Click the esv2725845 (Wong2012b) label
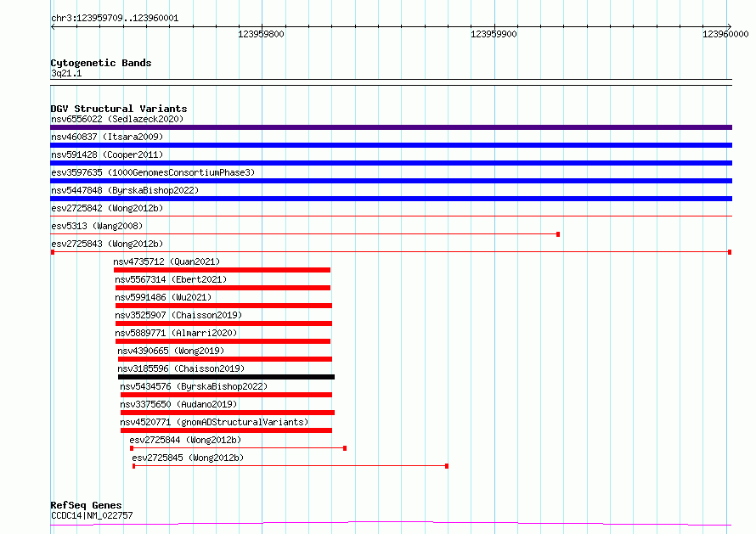The width and height of the screenshot is (756, 534). [x=188, y=458]
